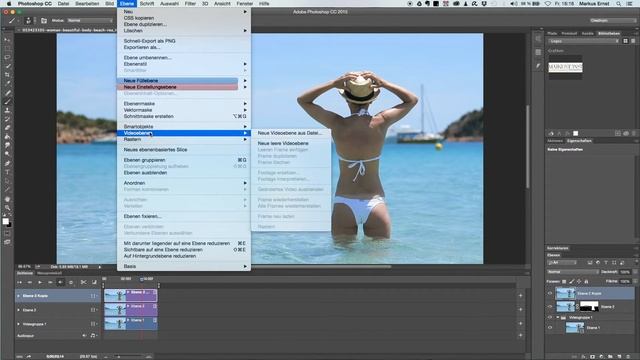Viewport: 640px width, 360px height.
Task: Select the blue Ebene 1 clip in timeline
Action: tap(131, 323)
